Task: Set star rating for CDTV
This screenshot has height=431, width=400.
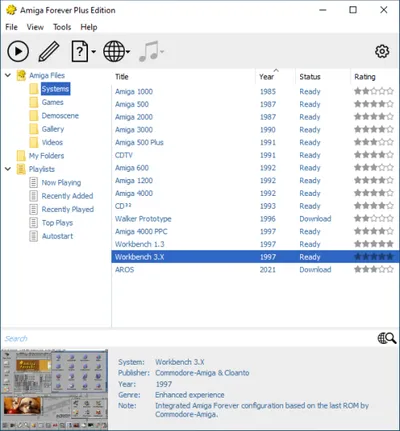Action: (374, 155)
